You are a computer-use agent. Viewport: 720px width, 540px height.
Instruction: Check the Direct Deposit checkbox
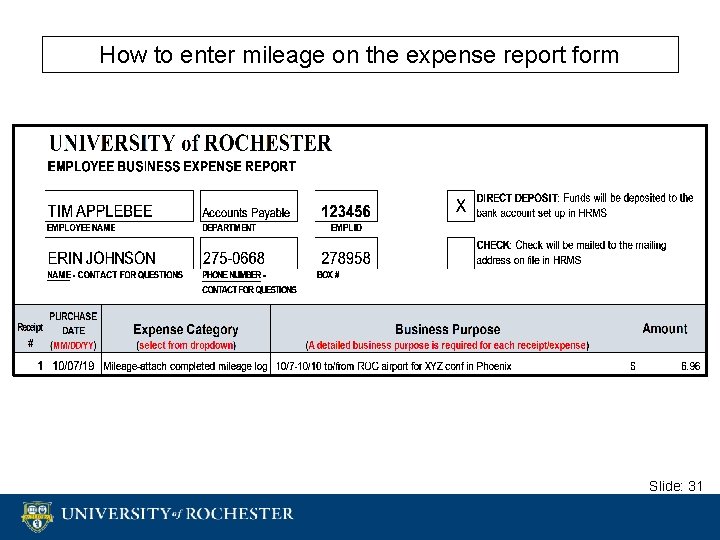point(461,206)
